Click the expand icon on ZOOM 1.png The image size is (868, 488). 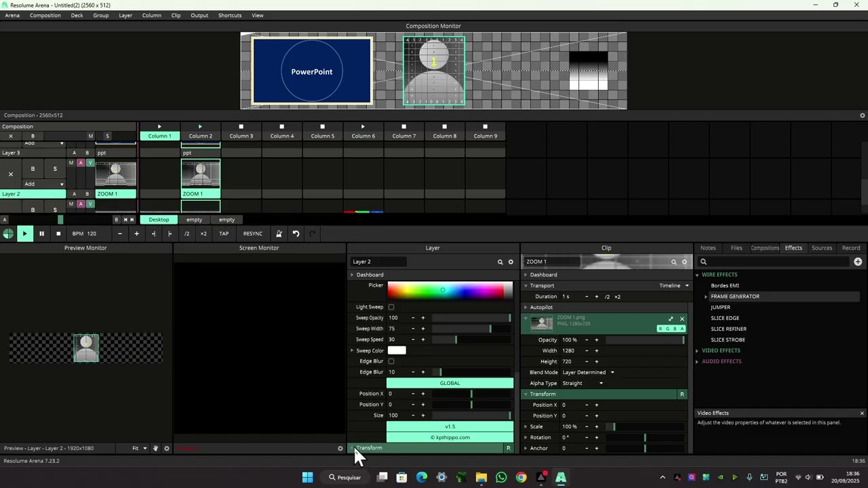[671, 319]
